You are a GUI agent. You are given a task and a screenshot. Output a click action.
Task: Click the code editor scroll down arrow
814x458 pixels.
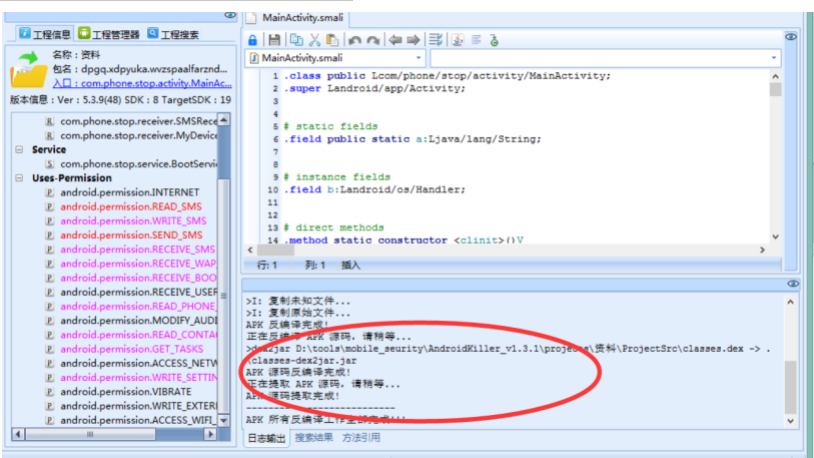click(775, 237)
